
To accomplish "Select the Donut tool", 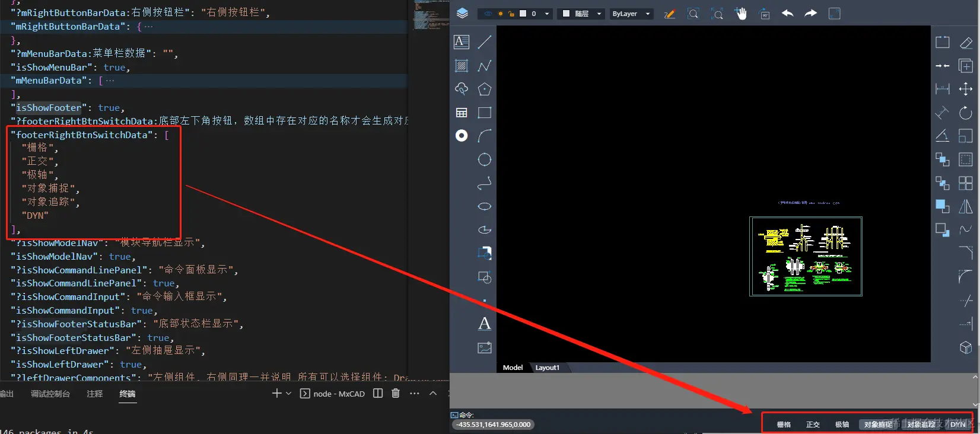I will tap(462, 136).
